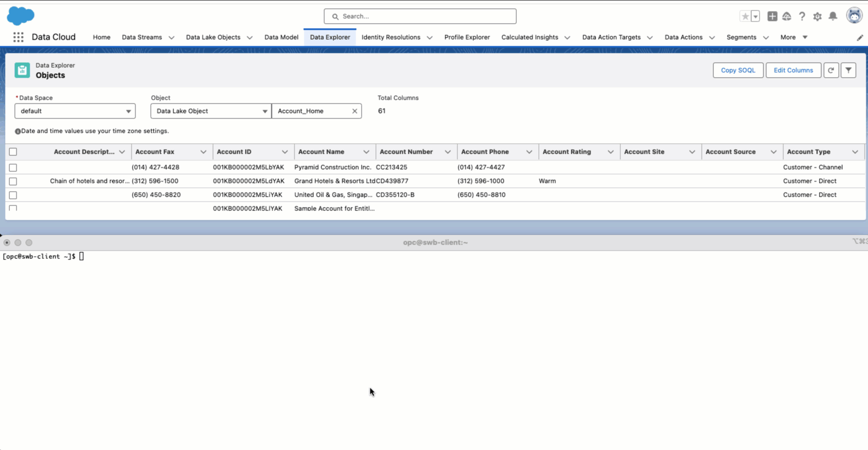The image size is (868, 450).
Task: Refresh the Data Explorer table
Action: (x=831, y=70)
